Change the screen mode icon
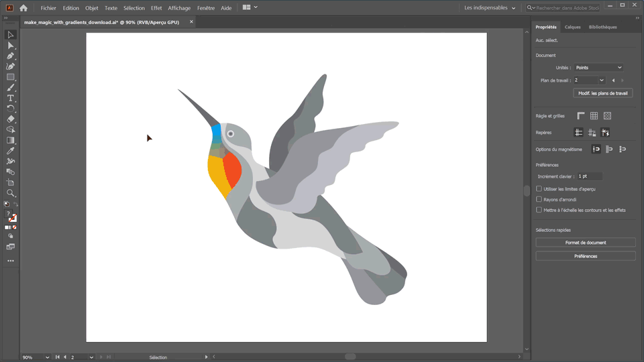 pyautogui.click(x=11, y=247)
